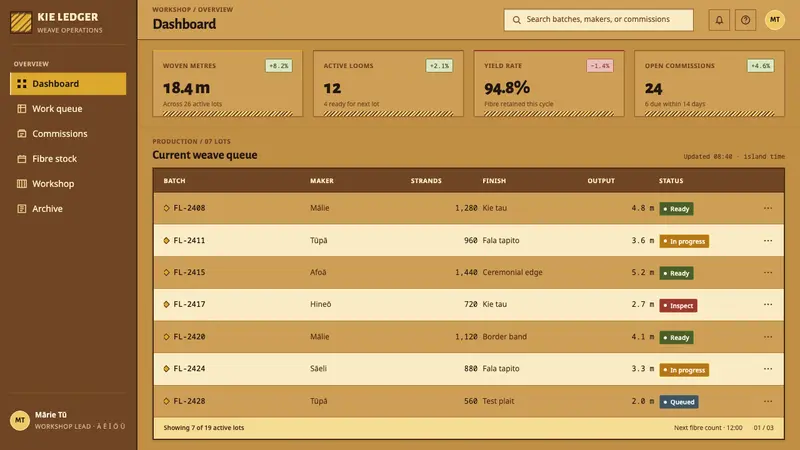Sort by the Finish column header
The image size is (800, 450).
[494, 181]
